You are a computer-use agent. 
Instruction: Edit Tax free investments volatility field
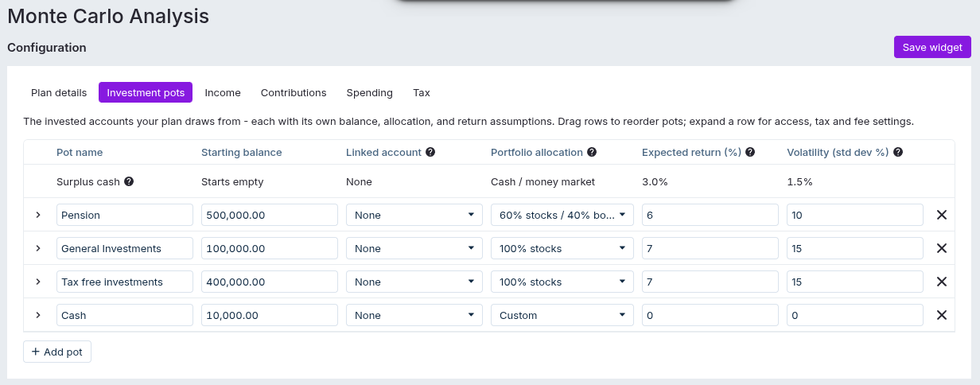coord(855,282)
